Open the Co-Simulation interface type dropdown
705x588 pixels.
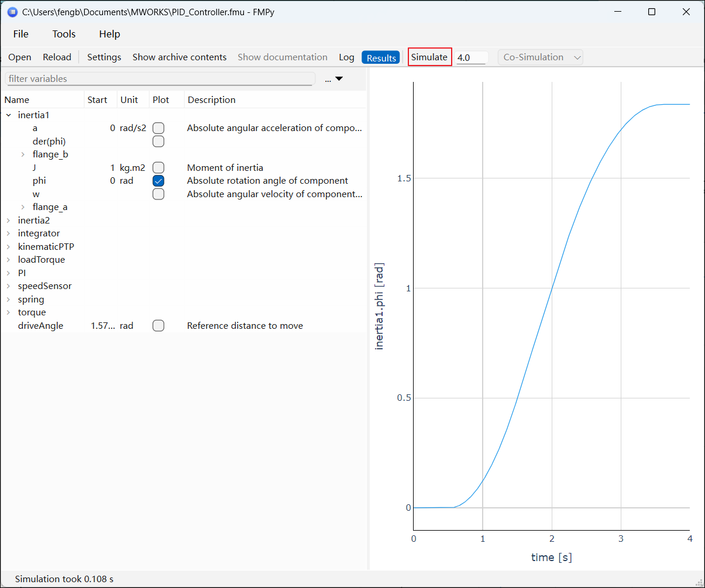tap(541, 57)
